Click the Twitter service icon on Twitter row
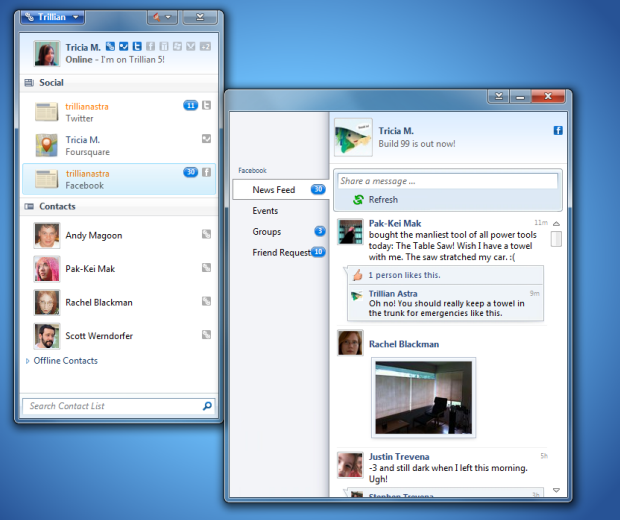 [206, 105]
